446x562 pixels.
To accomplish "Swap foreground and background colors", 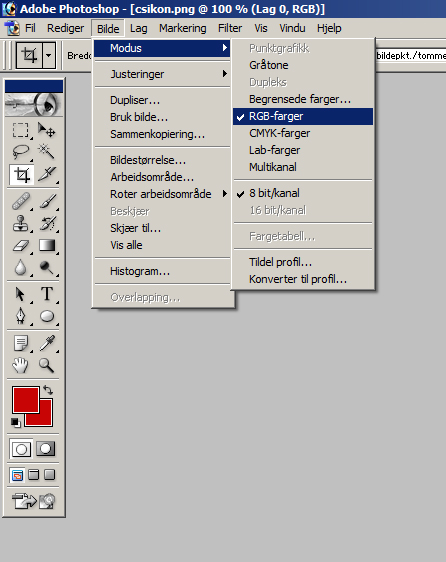I will (48, 390).
